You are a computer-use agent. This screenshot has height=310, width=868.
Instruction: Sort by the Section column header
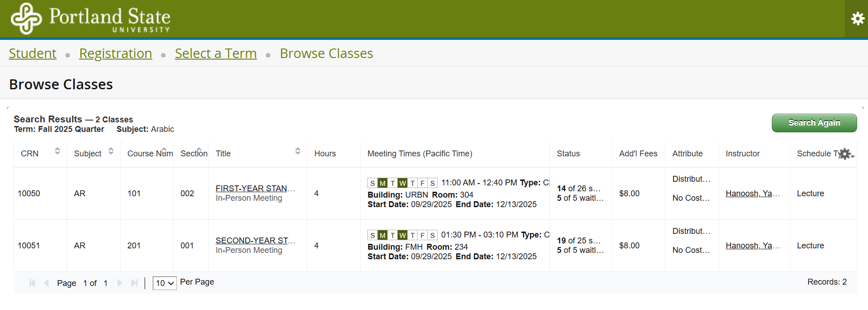tap(194, 154)
